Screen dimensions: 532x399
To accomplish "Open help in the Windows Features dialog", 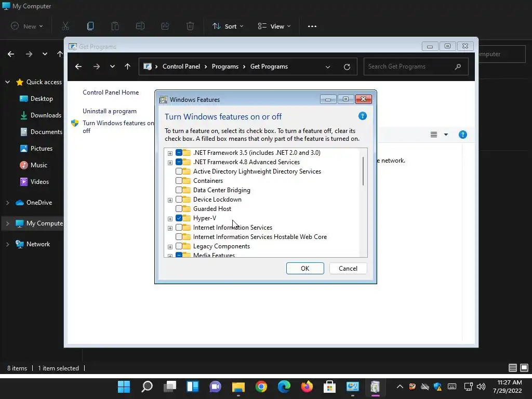I will (x=362, y=116).
